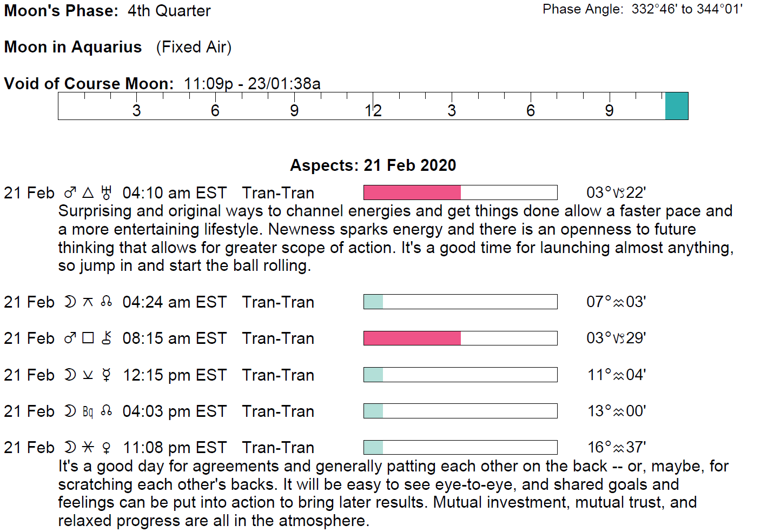
Task: Click the teal strength bar for the 12:15 pm aspect
Action: pos(373,375)
